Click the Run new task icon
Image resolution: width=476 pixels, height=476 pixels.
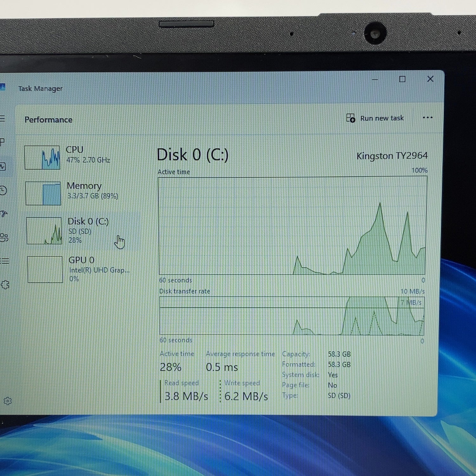click(351, 118)
